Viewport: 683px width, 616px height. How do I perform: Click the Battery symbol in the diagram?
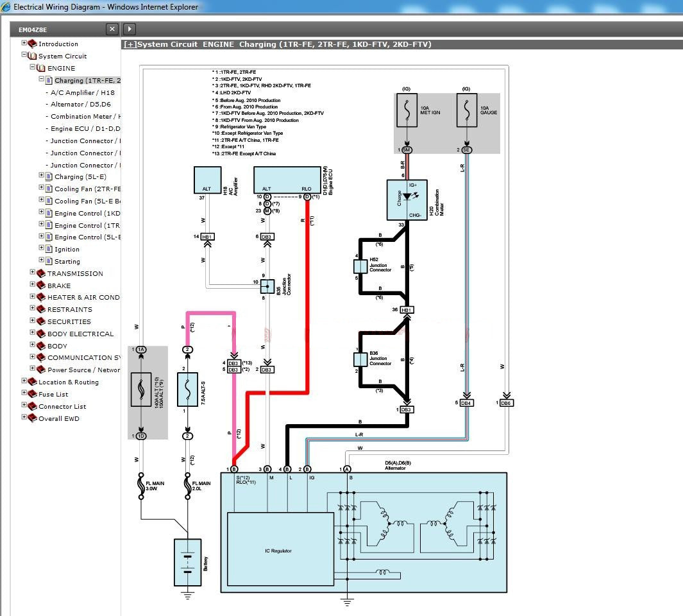tap(187, 562)
